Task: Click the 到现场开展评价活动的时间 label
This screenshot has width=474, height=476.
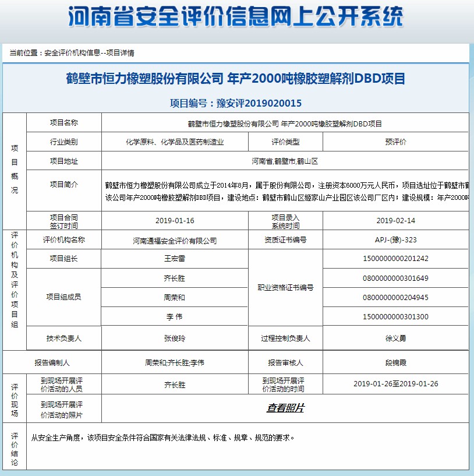Action: tap(284, 385)
